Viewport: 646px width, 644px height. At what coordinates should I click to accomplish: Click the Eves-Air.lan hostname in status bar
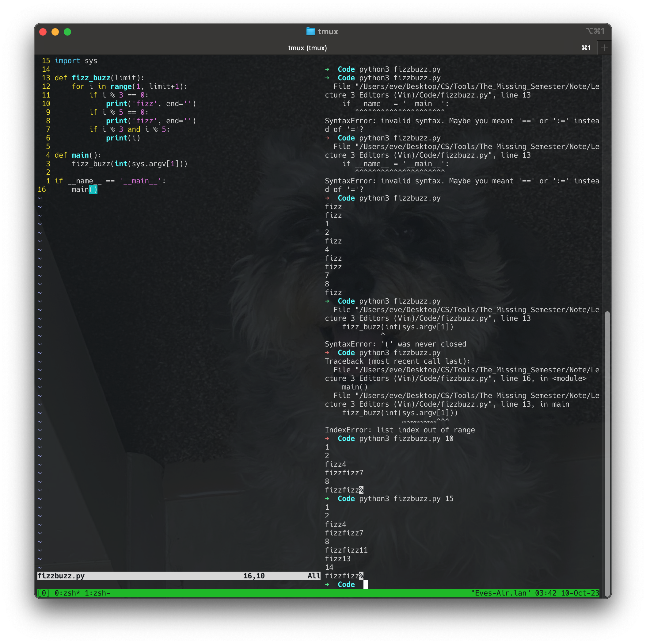500,593
